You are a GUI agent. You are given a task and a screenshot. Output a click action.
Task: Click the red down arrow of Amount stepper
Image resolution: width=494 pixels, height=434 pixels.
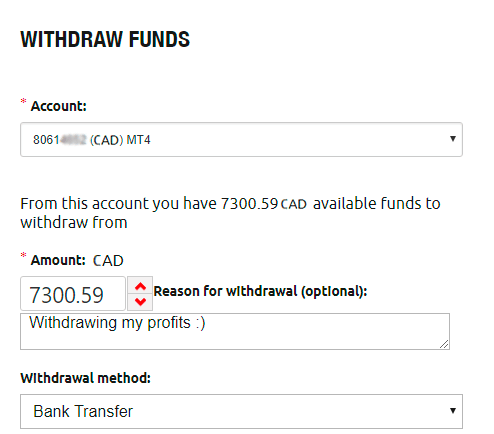tap(140, 302)
